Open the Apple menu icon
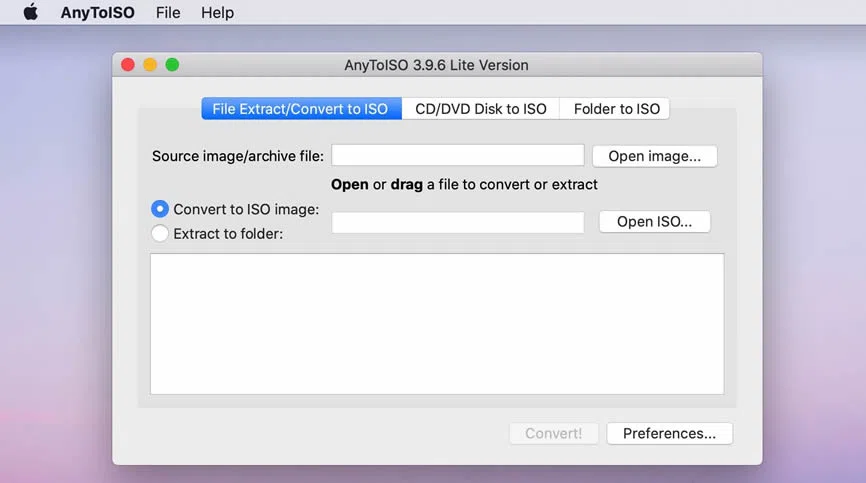This screenshot has width=866, height=483. tap(31, 13)
